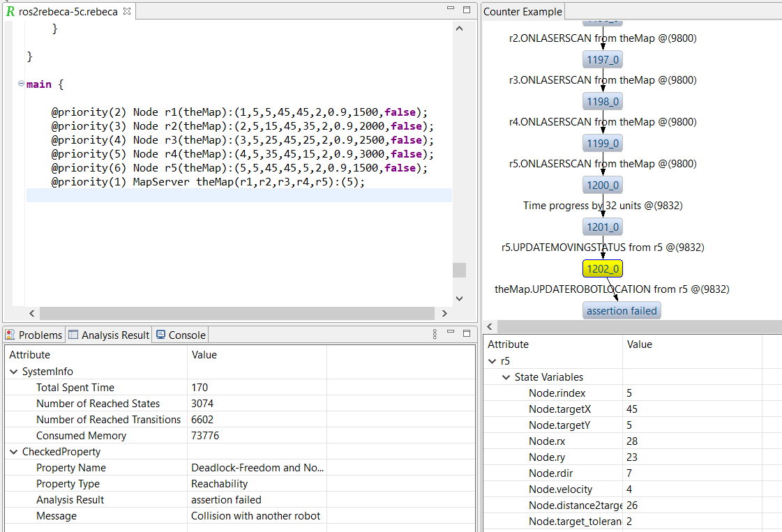Switch to the Console tab

[x=181, y=335]
